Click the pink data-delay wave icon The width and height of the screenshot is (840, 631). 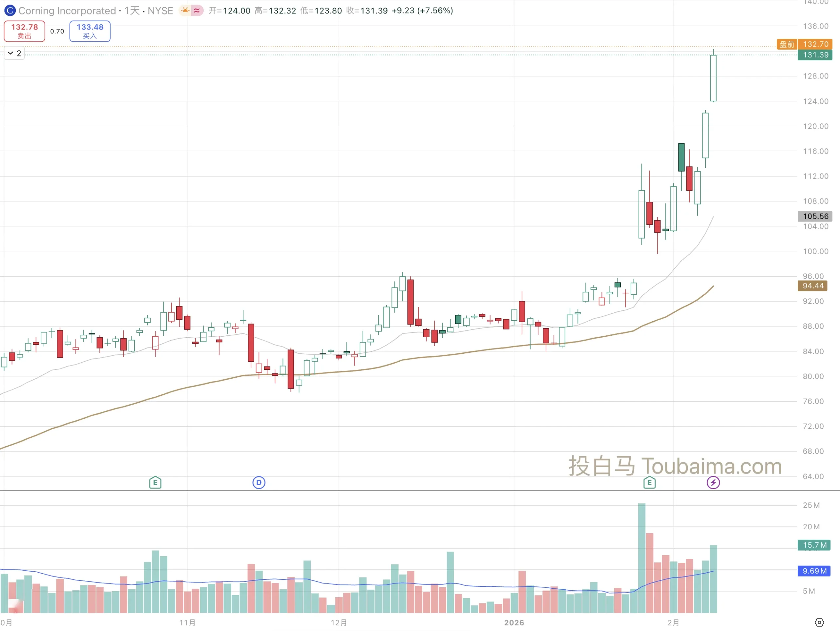[x=197, y=11]
